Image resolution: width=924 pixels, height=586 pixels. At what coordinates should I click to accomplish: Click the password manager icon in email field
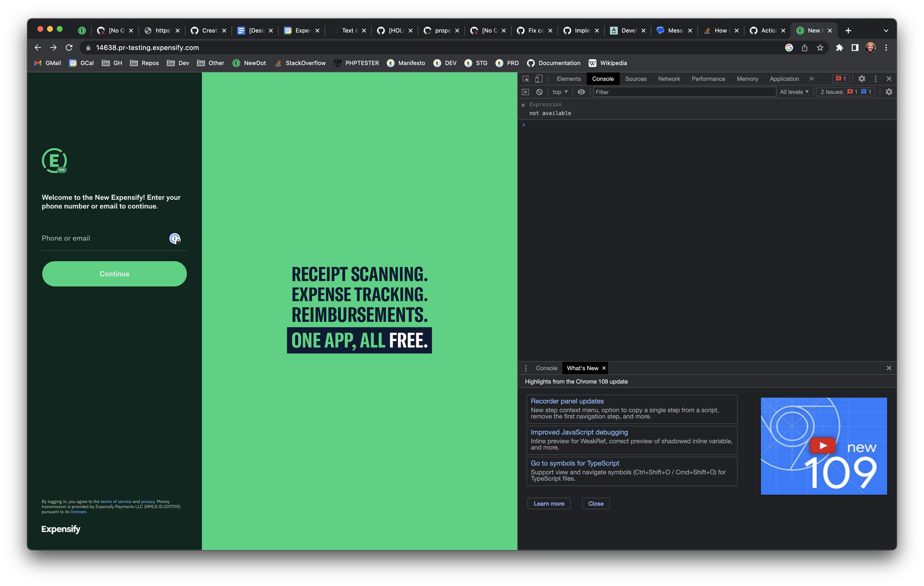click(175, 238)
